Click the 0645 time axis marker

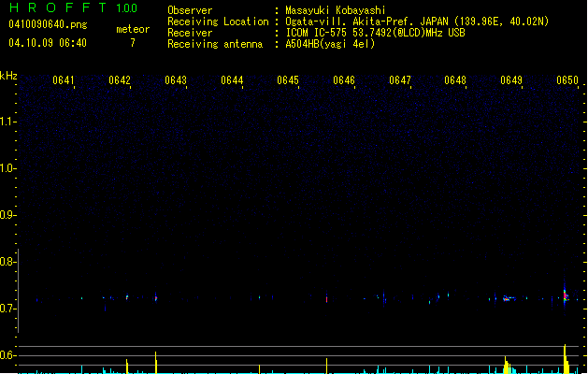click(288, 80)
